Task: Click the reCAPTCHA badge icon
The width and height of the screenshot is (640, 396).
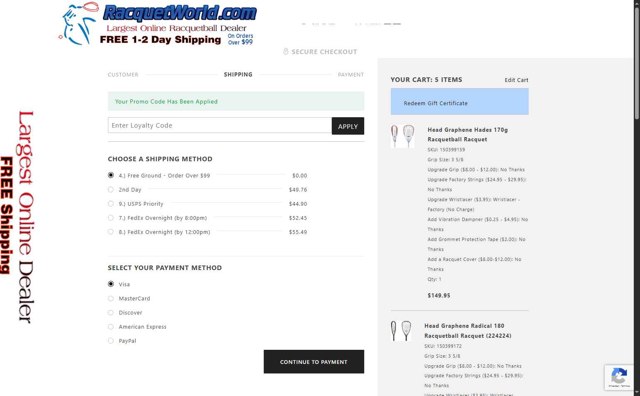Action: click(619, 377)
